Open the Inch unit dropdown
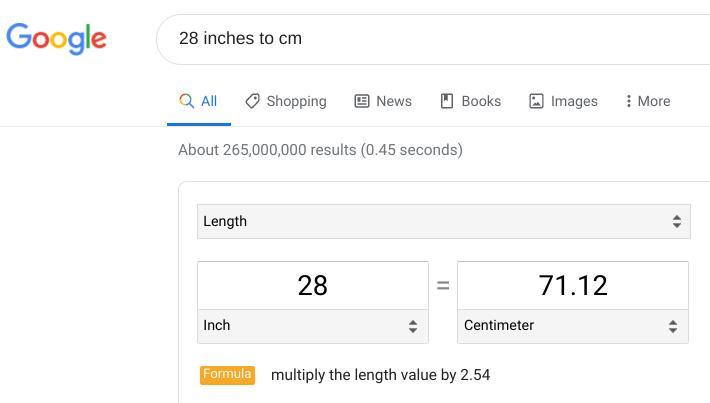 click(312, 325)
